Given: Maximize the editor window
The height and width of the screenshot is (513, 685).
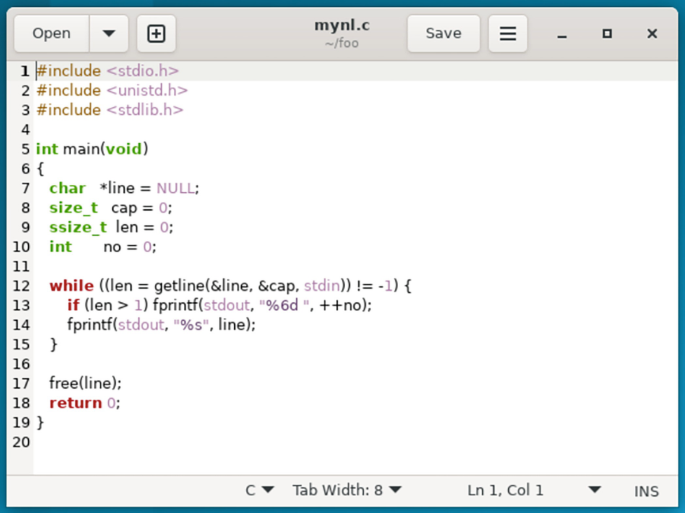Looking at the screenshot, I should (607, 34).
